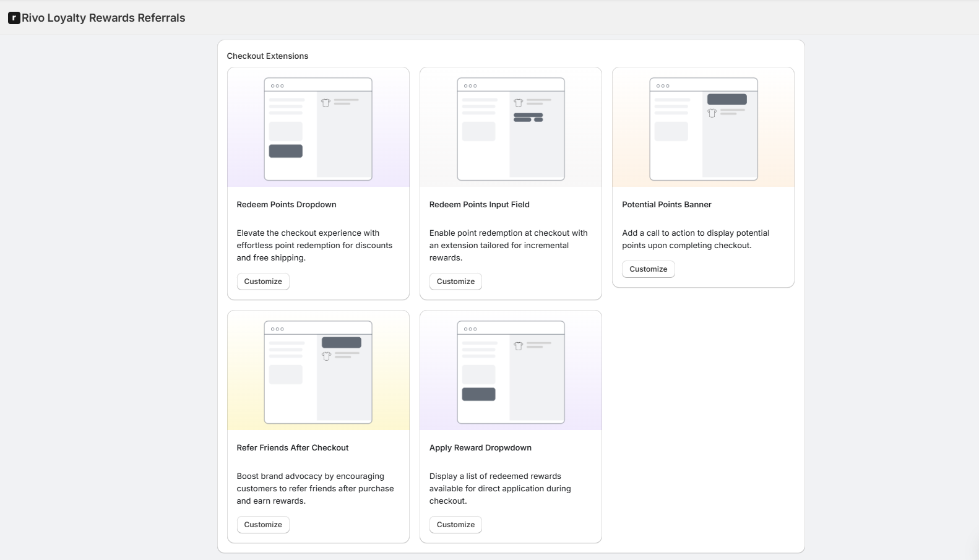Screen dimensions: 979x560
Task: Click the 'Enable point redemption at checkout' description
Action: point(509,246)
